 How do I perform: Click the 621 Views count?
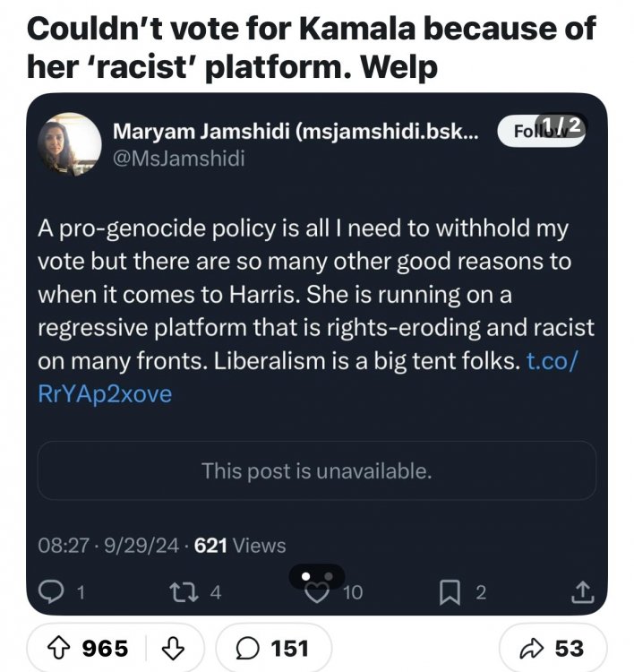240,545
